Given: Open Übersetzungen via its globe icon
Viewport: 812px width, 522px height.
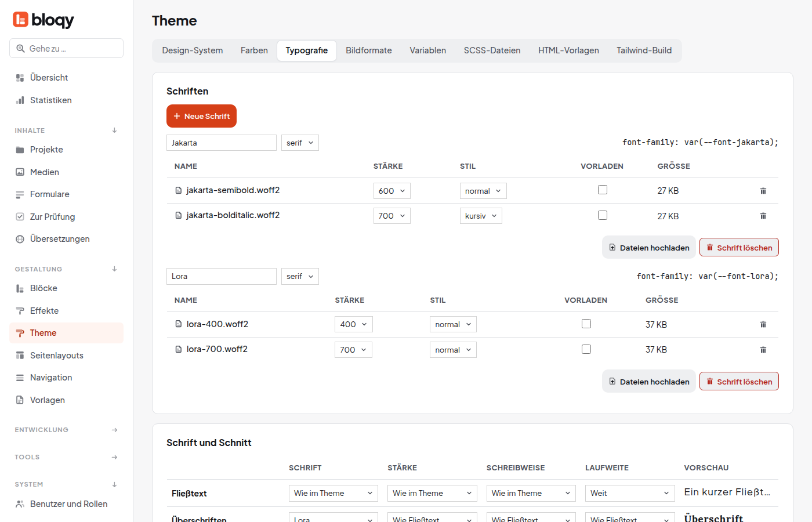Looking at the screenshot, I should coord(20,239).
